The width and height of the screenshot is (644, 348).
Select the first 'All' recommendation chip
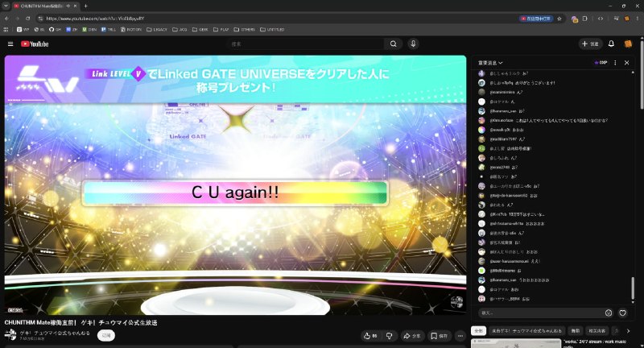[478, 330]
